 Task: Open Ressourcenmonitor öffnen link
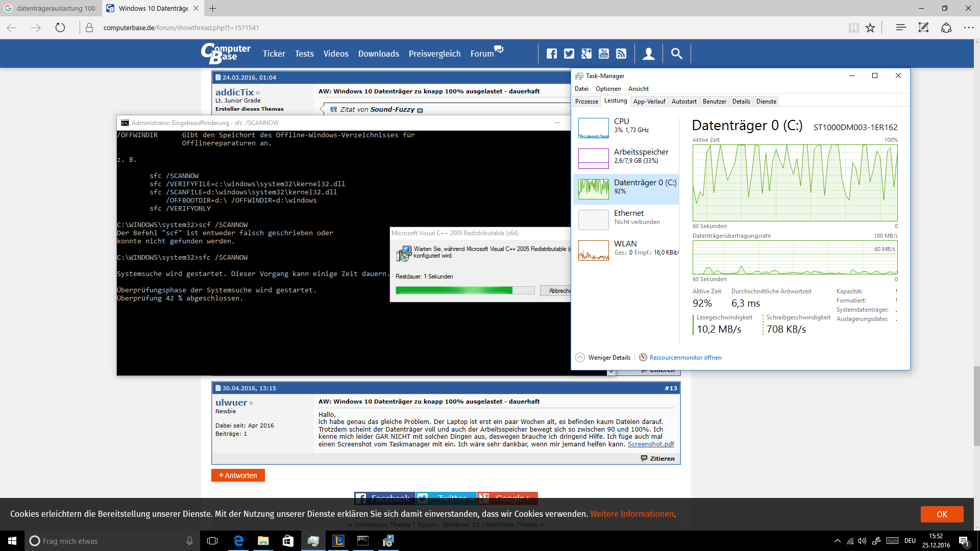685,357
